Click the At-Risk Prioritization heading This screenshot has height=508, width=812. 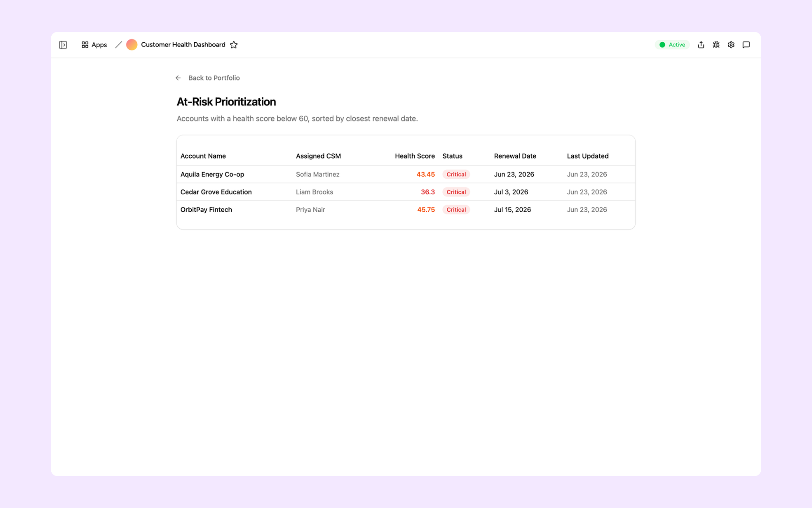click(x=226, y=102)
